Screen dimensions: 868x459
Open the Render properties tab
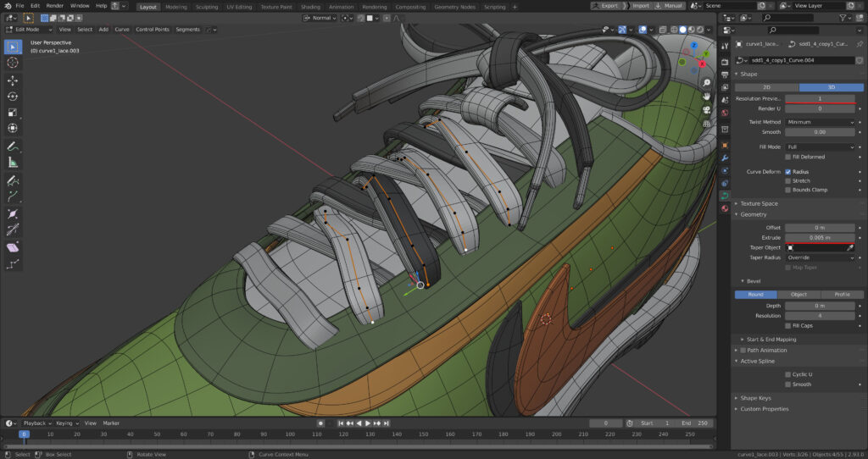[x=725, y=62]
